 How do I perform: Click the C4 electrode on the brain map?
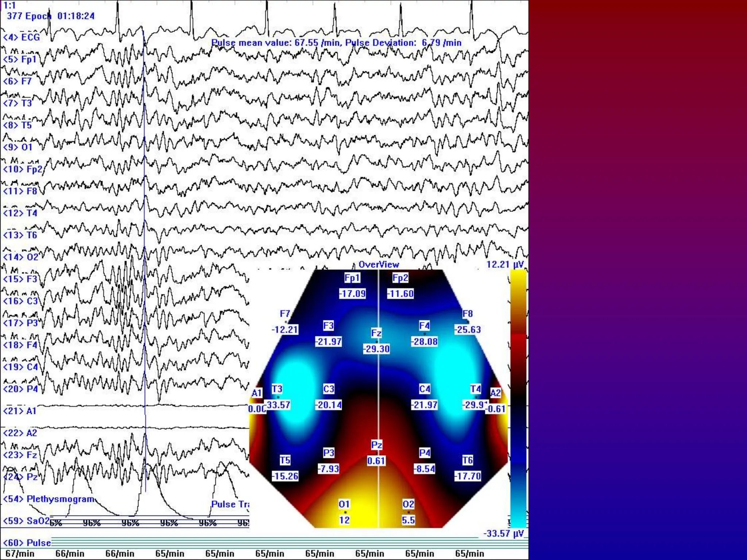(424, 389)
